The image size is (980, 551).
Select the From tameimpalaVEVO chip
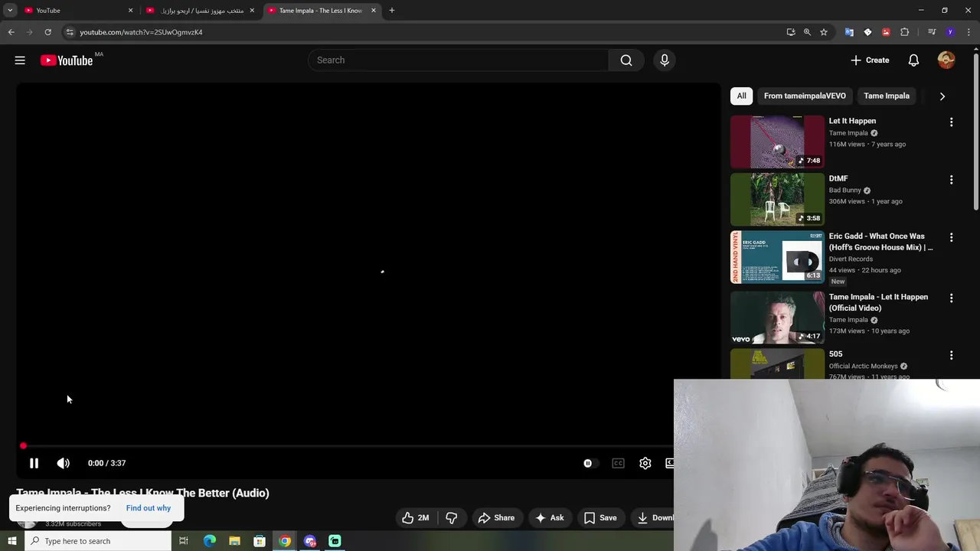(x=805, y=96)
